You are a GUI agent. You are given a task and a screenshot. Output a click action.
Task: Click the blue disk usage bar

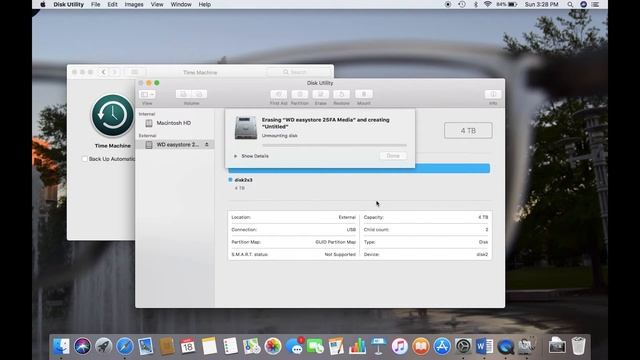(x=359, y=169)
